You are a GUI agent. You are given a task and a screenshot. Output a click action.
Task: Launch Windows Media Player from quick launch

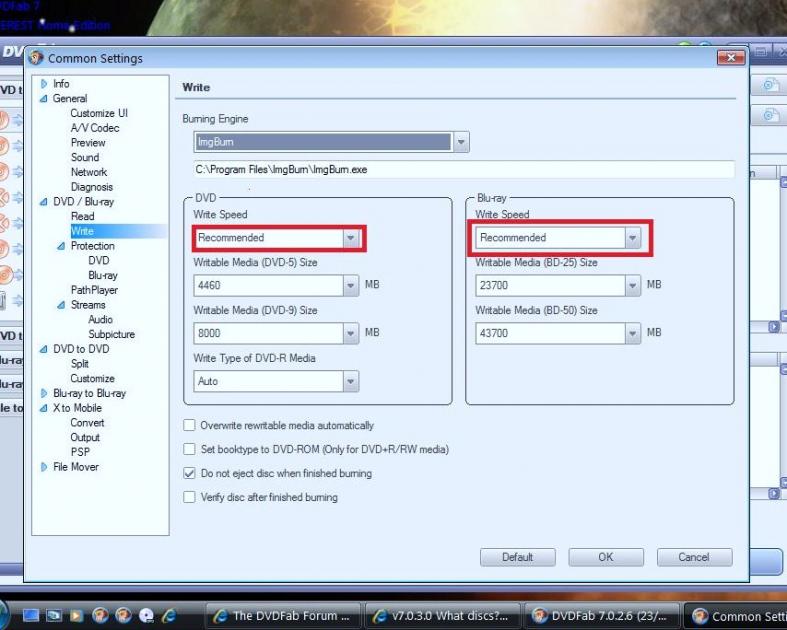(x=76, y=615)
